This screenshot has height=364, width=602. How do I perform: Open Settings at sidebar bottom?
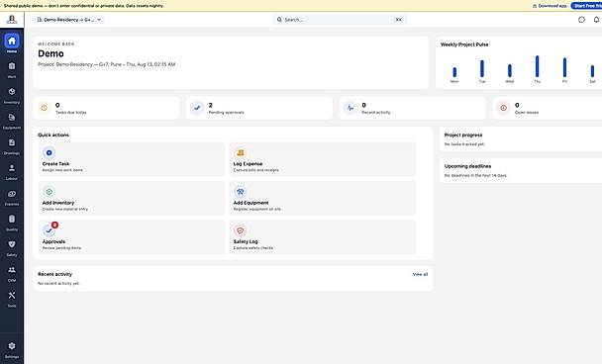tap(12, 350)
